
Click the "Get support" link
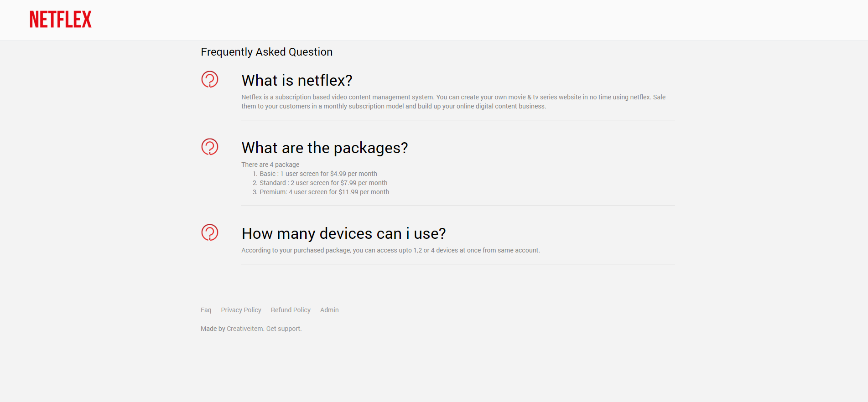tap(283, 329)
